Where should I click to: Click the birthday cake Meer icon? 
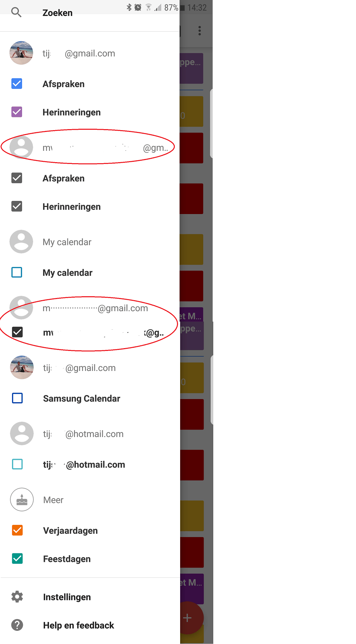point(22,500)
